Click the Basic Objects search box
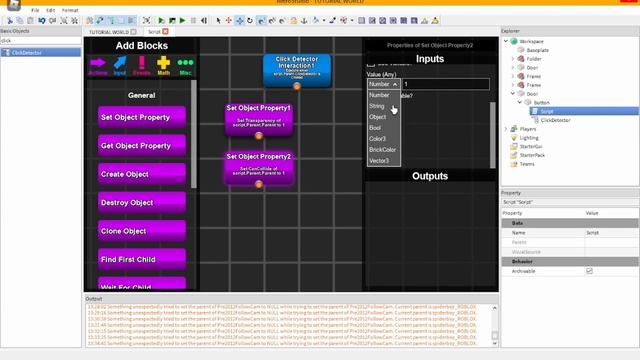The width and height of the screenshot is (640, 360). coord(41,41)
